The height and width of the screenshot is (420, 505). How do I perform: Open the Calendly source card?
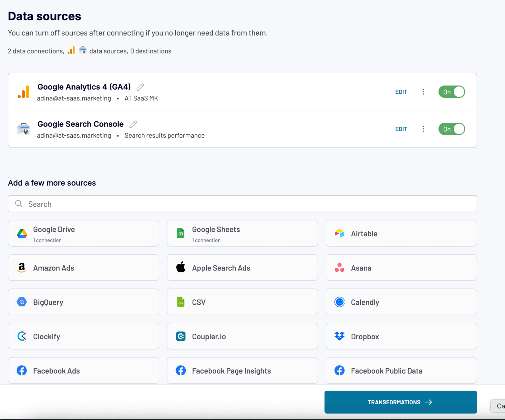(x=401, y=302)
